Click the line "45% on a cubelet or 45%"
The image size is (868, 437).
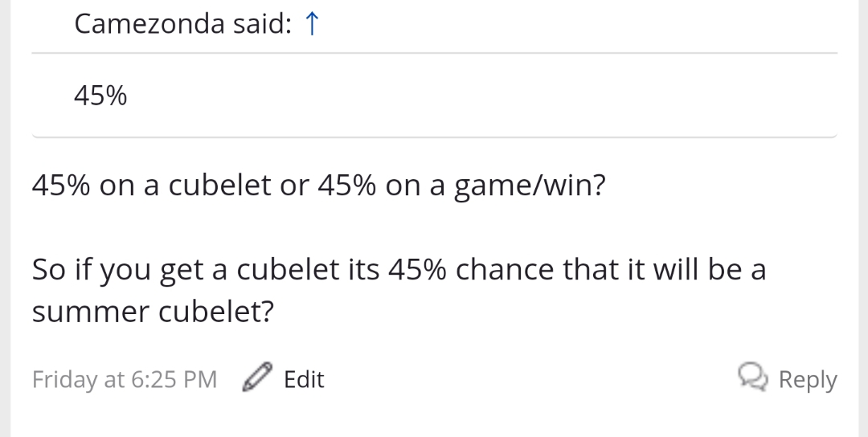coord(203,185)
